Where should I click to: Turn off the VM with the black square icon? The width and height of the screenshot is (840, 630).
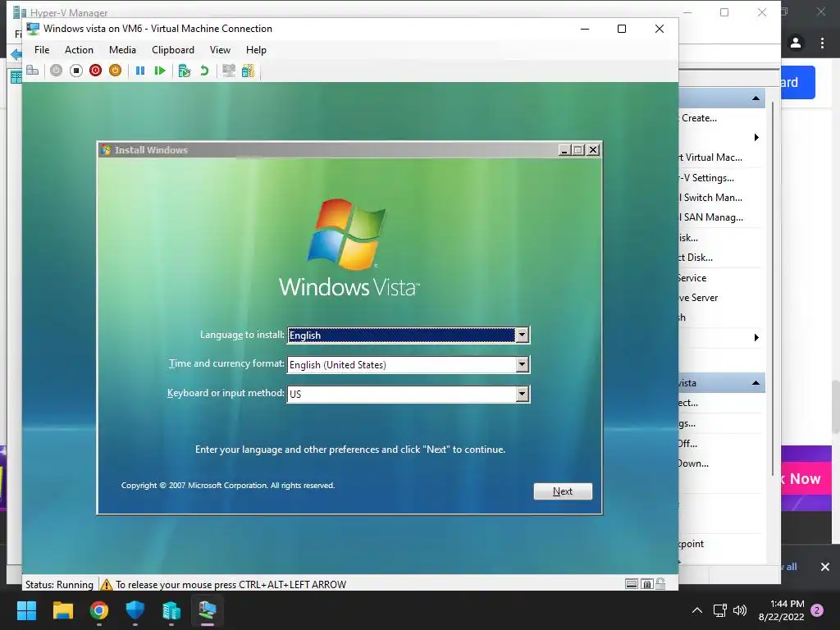click(76, 71)
